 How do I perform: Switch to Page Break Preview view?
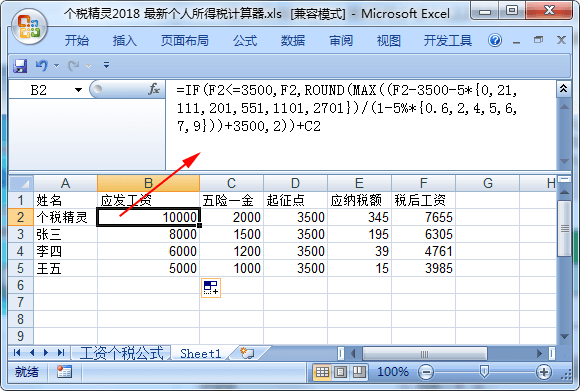tap(358, 372)
